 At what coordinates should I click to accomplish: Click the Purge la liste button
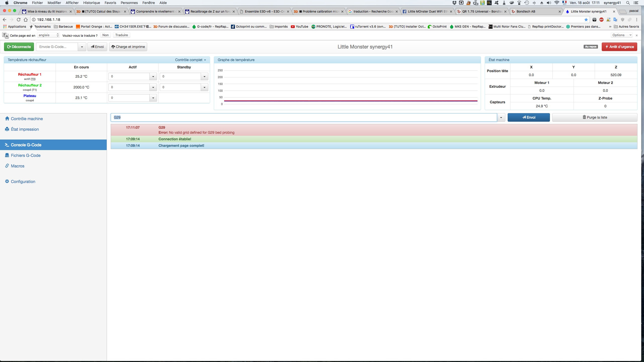click(595, 117)
